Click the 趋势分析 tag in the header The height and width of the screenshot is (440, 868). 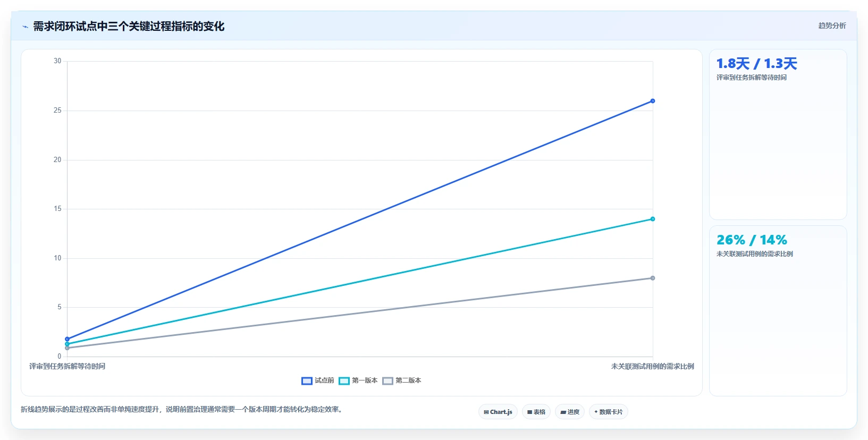(832, 26)
